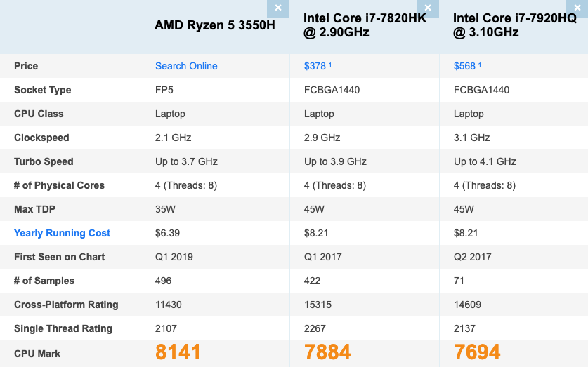Viewport: 588px width, 367px height.
Task: Select single thread rating 2267
Action: 315,328
